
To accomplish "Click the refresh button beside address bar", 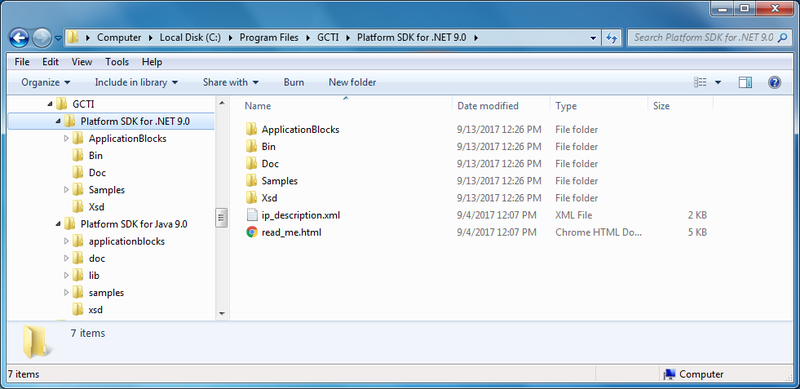I will [x=612, y=38].
